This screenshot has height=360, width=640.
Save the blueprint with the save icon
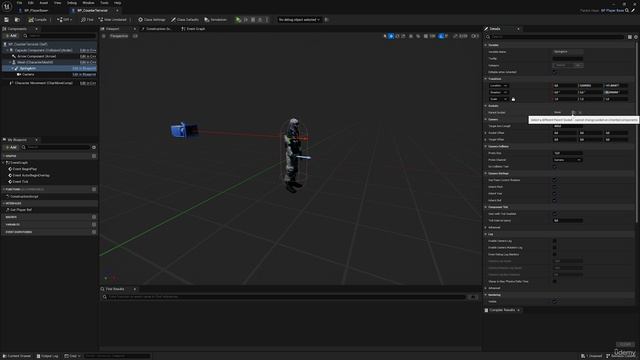pos(7,20)
